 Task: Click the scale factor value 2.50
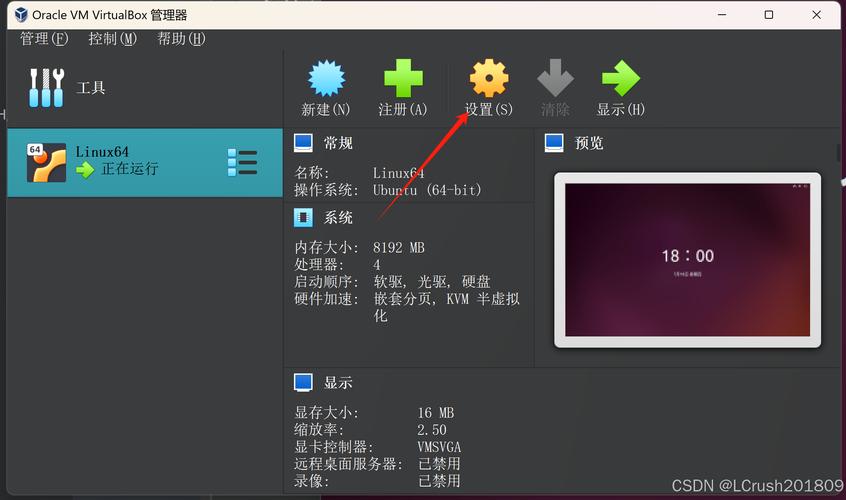tap(432, 430)
